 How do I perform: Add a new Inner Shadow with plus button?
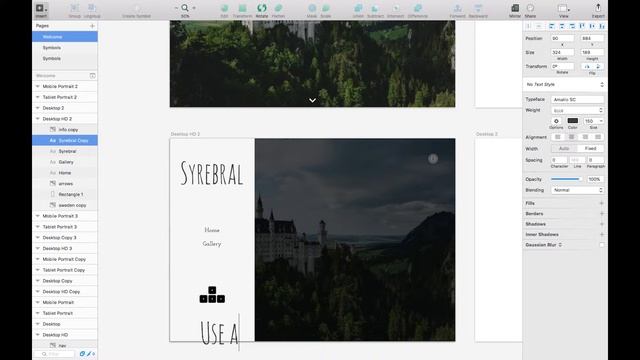coord(602,235)
